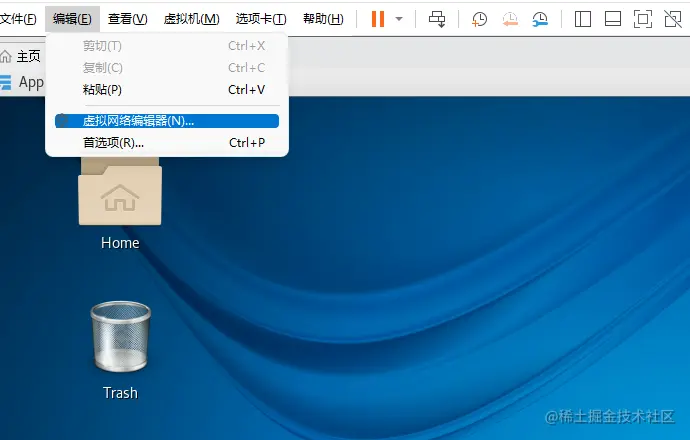This screenshot has height=440, width=690.
Task: Enter full screen mode icon
Action: click(642, 19)
